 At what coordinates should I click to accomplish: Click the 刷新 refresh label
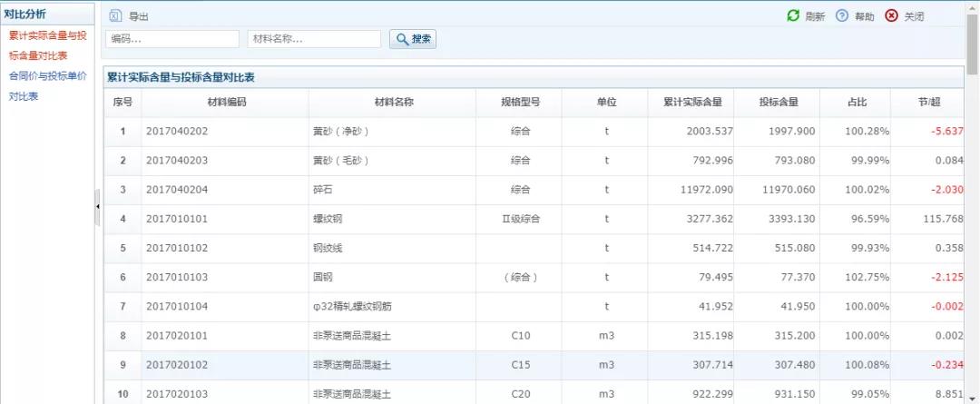(815, 17)
